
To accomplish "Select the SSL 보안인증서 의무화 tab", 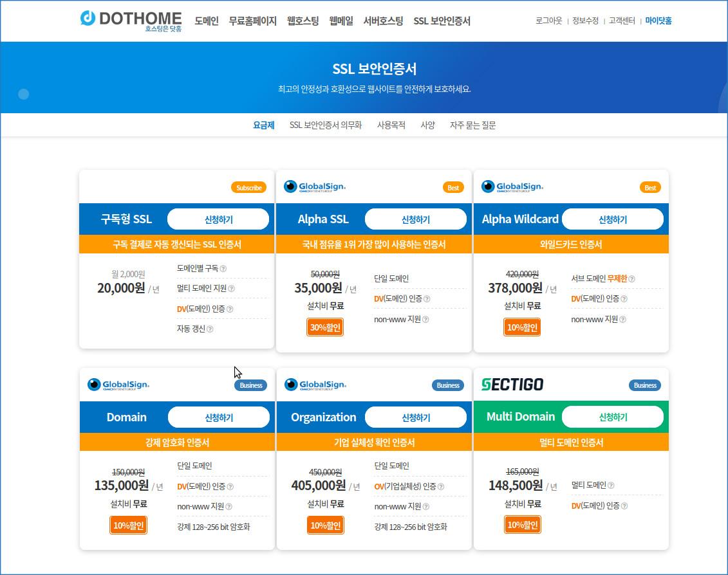I will pos(326,125).
